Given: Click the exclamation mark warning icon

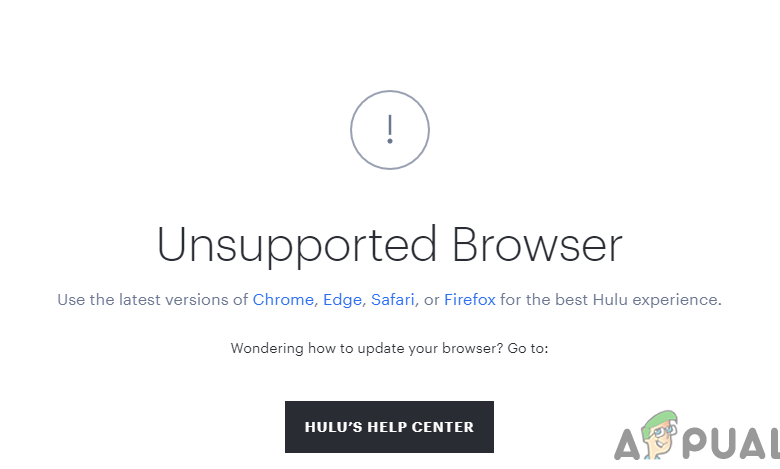Looking at the screenshot, I should [390, 128].
